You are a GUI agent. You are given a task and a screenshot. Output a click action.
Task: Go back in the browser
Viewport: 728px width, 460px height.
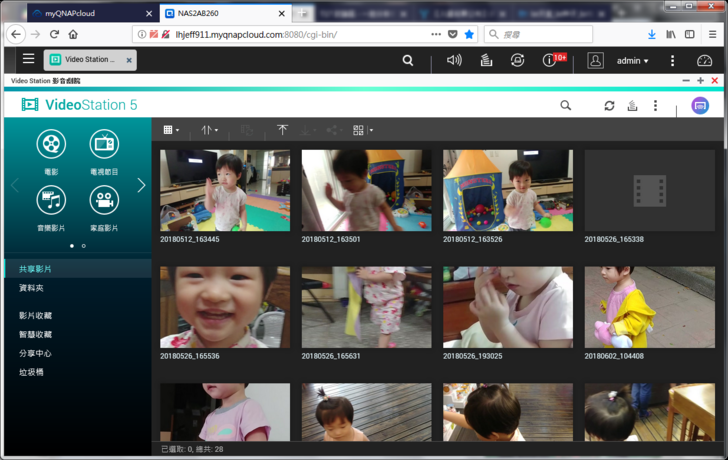tap(16, 34)
